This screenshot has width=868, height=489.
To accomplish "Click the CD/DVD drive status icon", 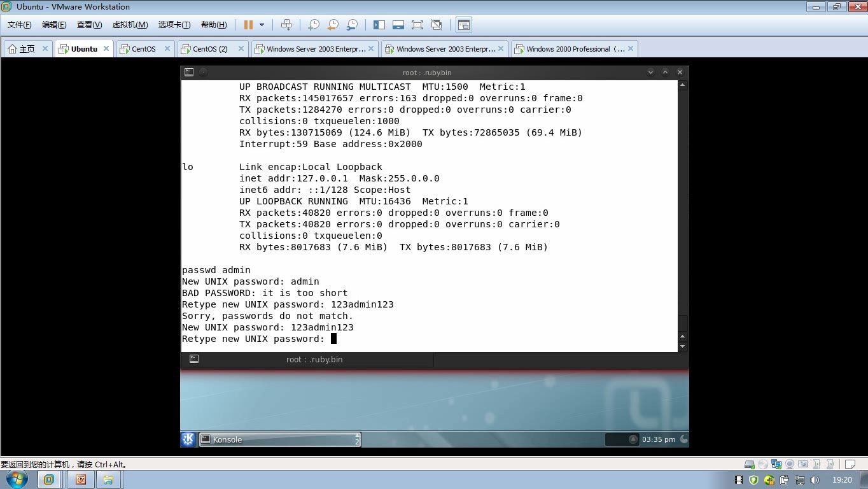I will click(x=762, y=464).
